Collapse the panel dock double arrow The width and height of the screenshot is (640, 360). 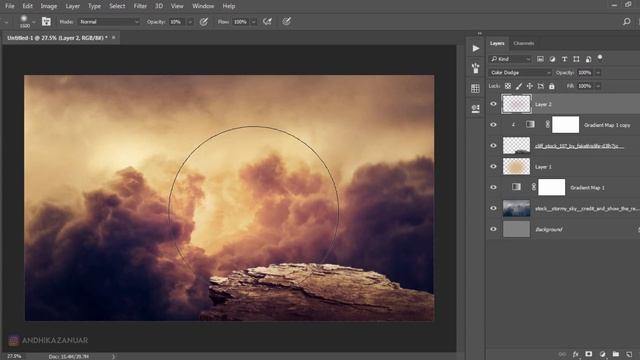pos(480,33)
